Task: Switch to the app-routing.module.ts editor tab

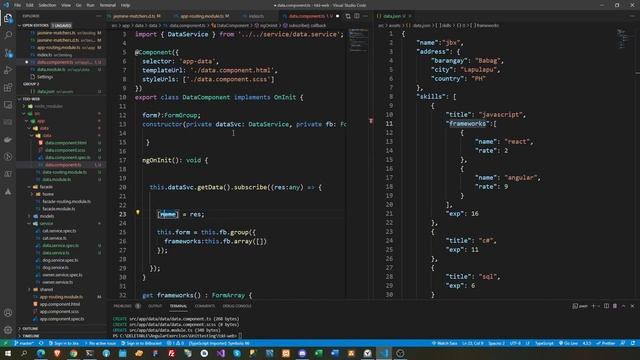Action: (202, 16)
